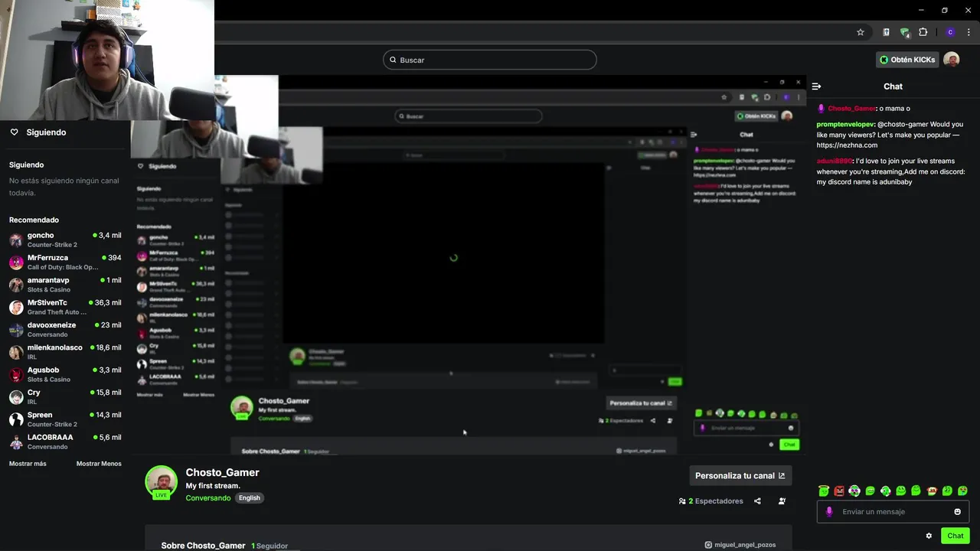Click '2 Espectadores' below the large button

tap(711, 501)
